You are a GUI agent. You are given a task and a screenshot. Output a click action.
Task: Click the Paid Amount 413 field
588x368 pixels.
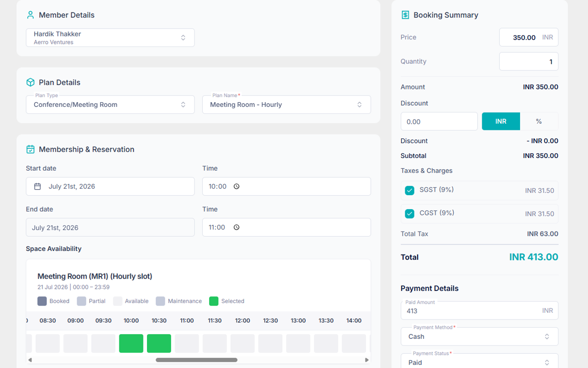[479, 311]
